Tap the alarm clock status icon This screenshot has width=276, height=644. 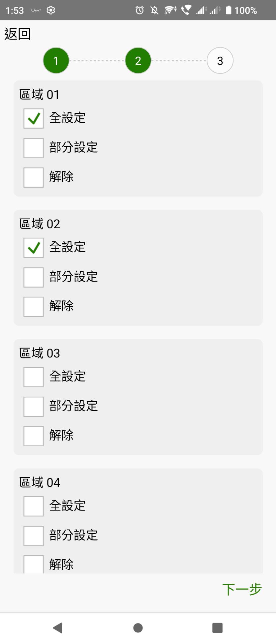139,10
